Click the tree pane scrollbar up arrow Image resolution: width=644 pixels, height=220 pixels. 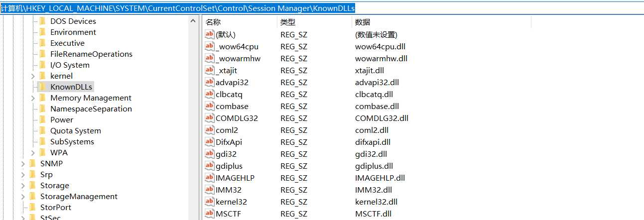[x=193, y=21]
